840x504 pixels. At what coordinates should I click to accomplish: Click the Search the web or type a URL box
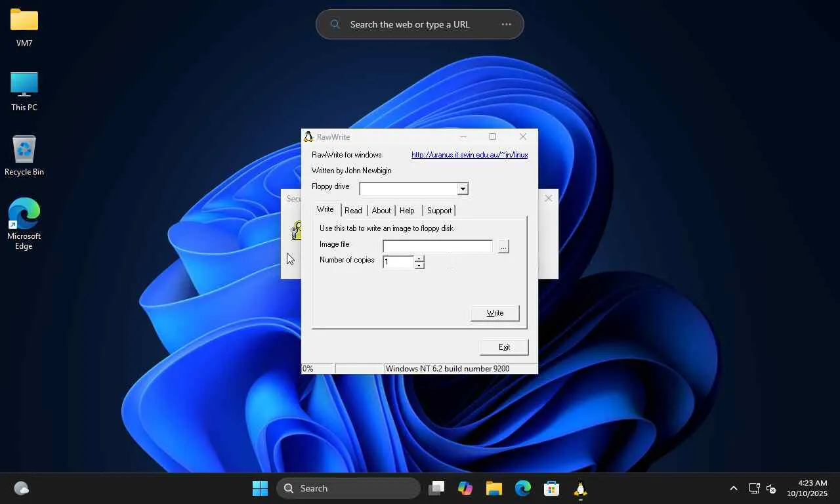[420, 24]
